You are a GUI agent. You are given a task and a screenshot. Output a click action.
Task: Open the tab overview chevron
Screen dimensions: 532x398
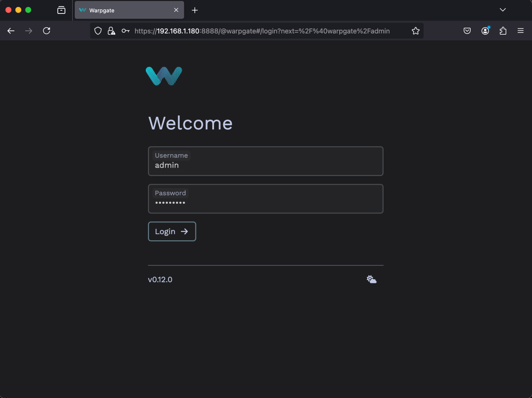503,10
